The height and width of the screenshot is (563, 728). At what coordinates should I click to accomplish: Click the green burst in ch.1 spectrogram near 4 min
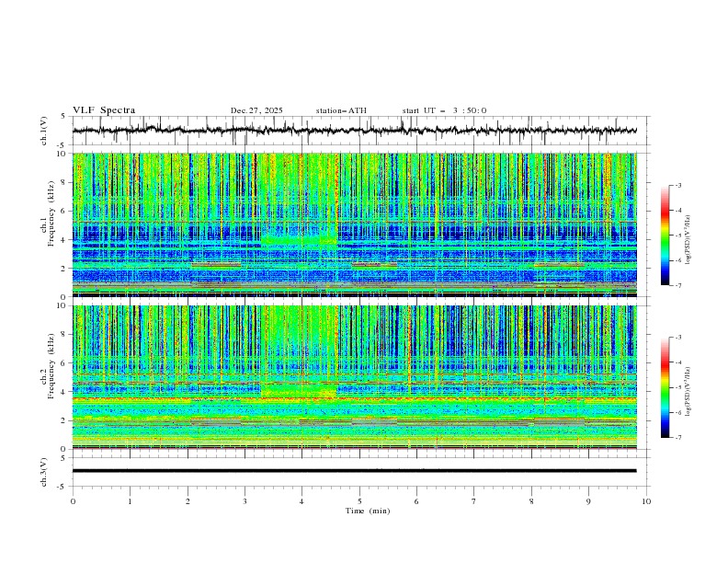299,240
